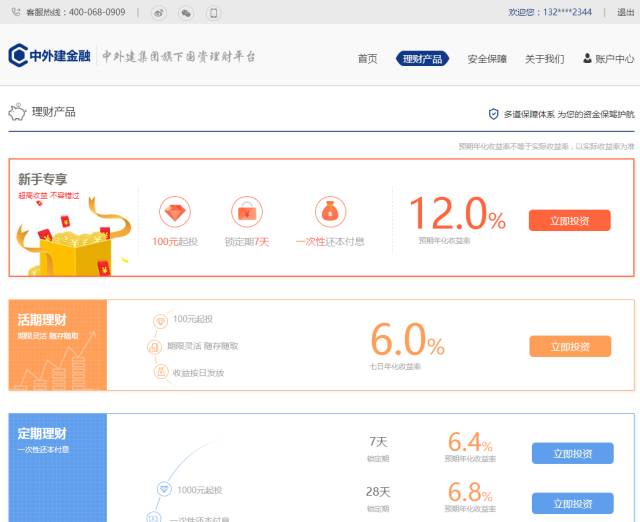Click the 新手专享 heading

[42, 179]
